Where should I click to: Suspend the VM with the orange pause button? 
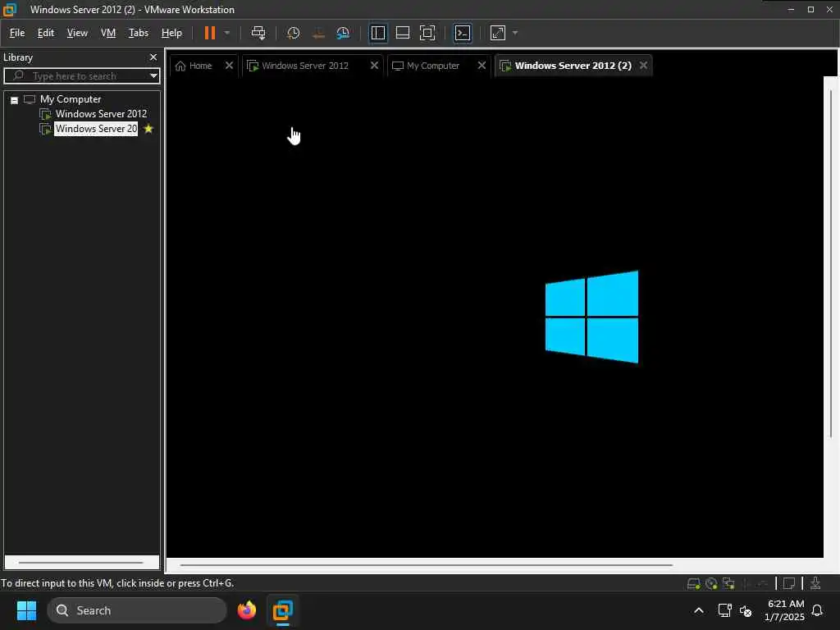209,33
